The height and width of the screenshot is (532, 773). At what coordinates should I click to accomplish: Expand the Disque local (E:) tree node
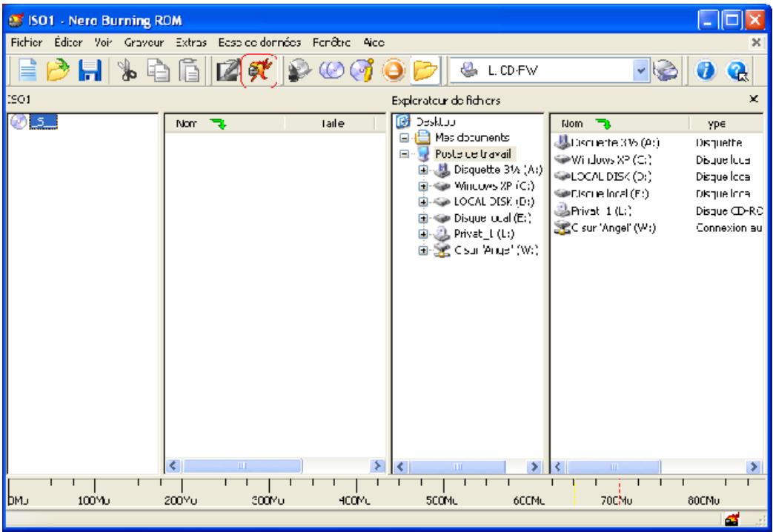[423, 219]
